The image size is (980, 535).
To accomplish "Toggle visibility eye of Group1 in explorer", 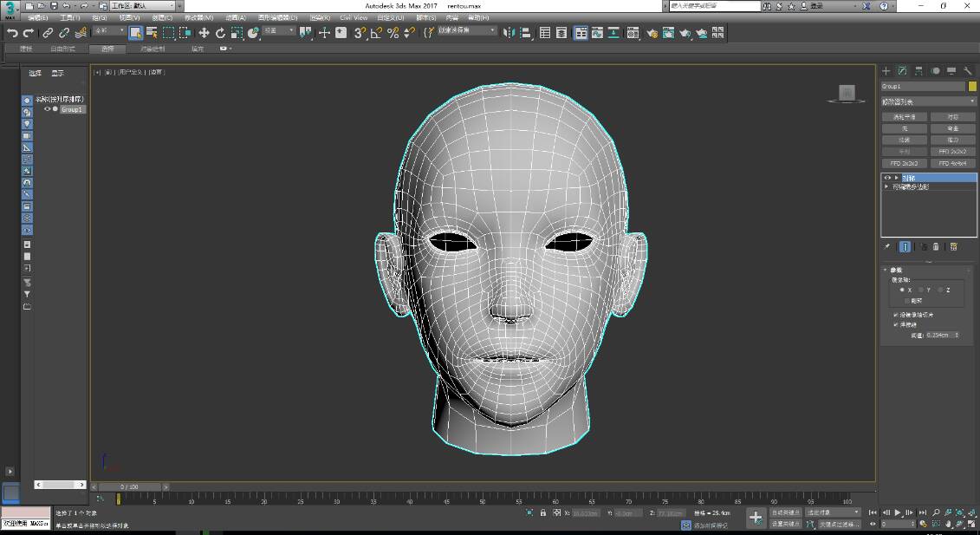I will point(47,109).
